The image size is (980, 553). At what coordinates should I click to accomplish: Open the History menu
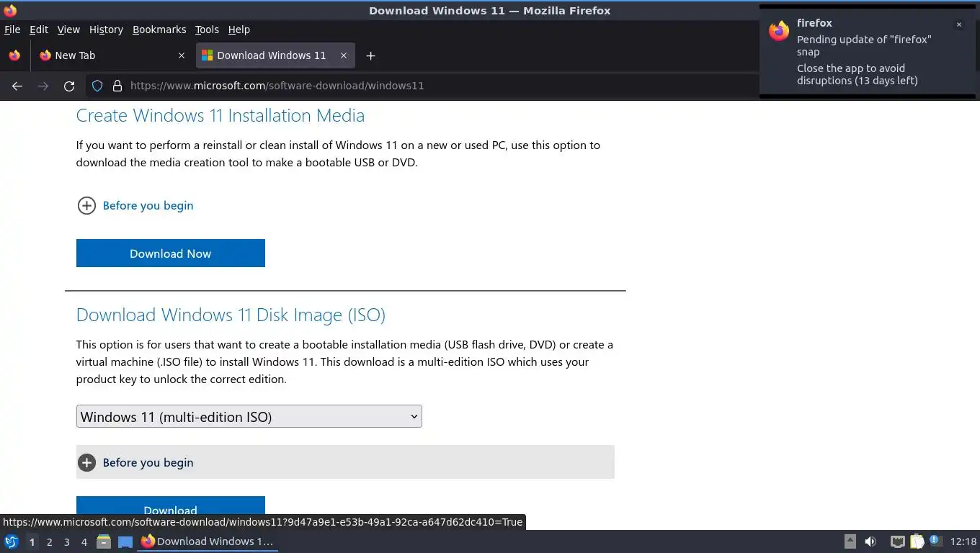[x=106, y=30]
